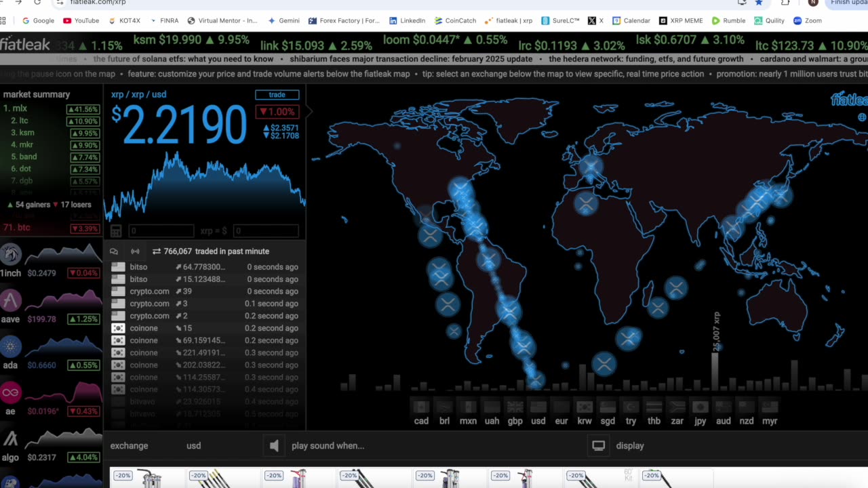Open the Google bookmark
This screenshot has height=488, width=868.
(x=38, y=20)
